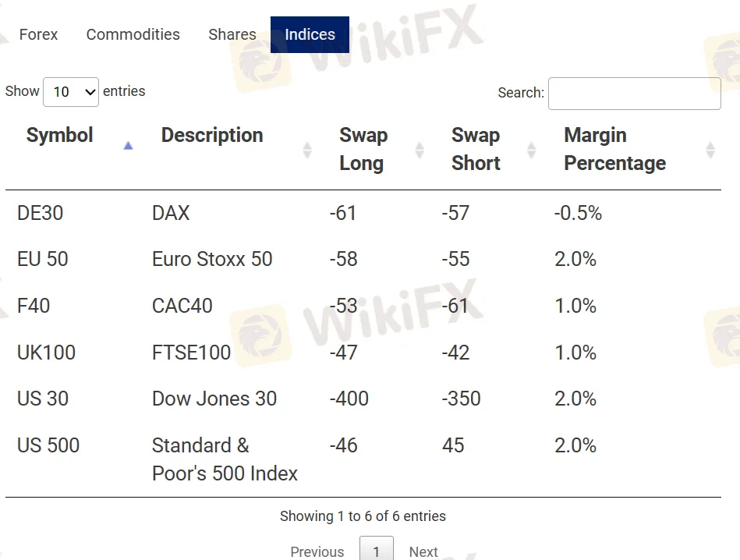Click the Next pagination link

423,551
